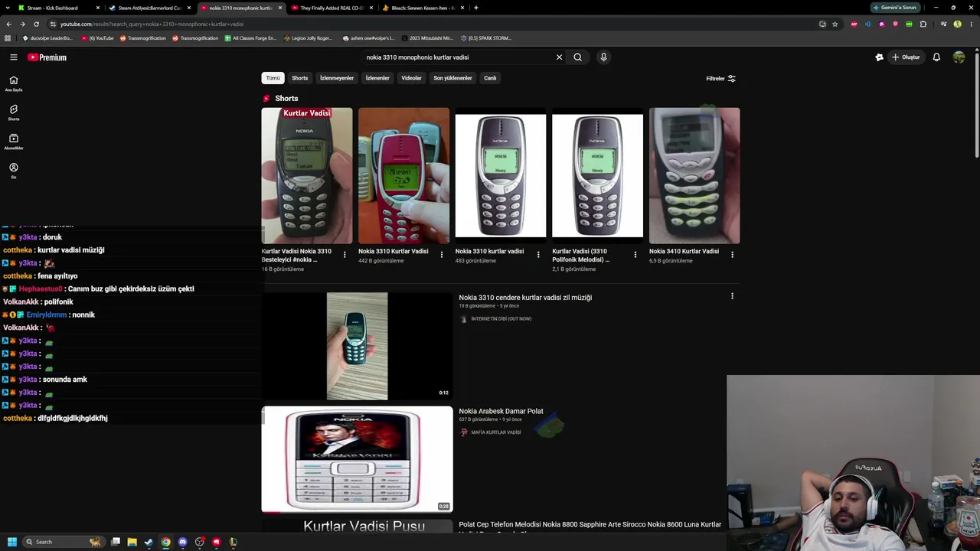Open the 483 görüntüleme Nokia short thumbnail
The width and height of the screenshot is (980, 551).
501,175
